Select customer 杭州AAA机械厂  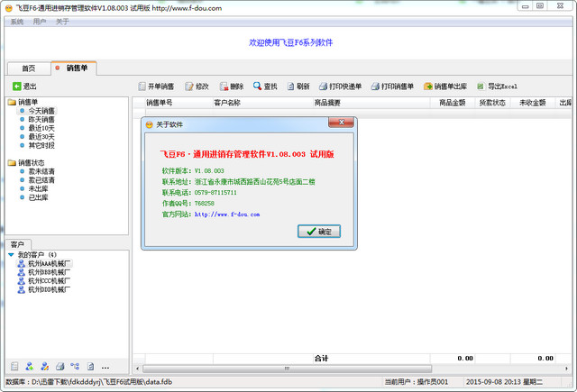[x=50, y=264]
